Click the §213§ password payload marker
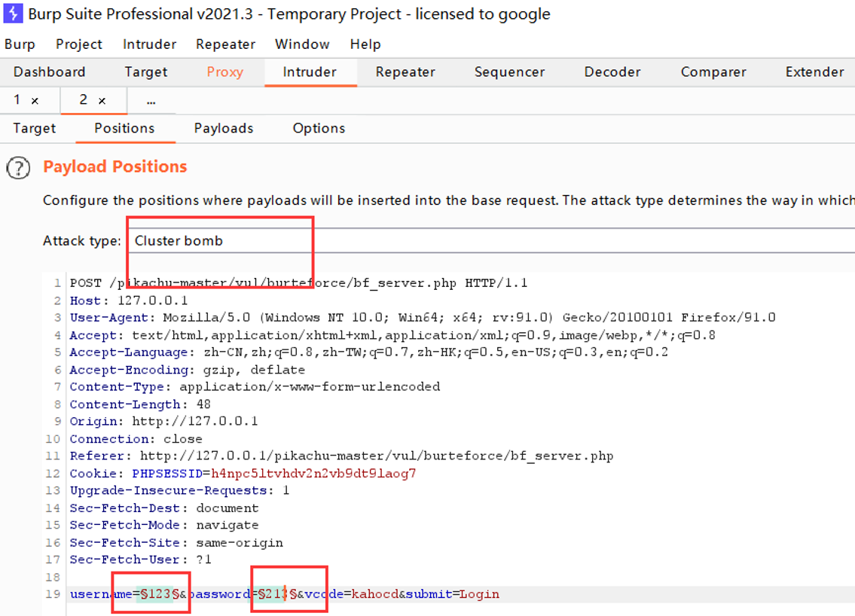Viewport: 855px width, 616px height. [277, 593]
